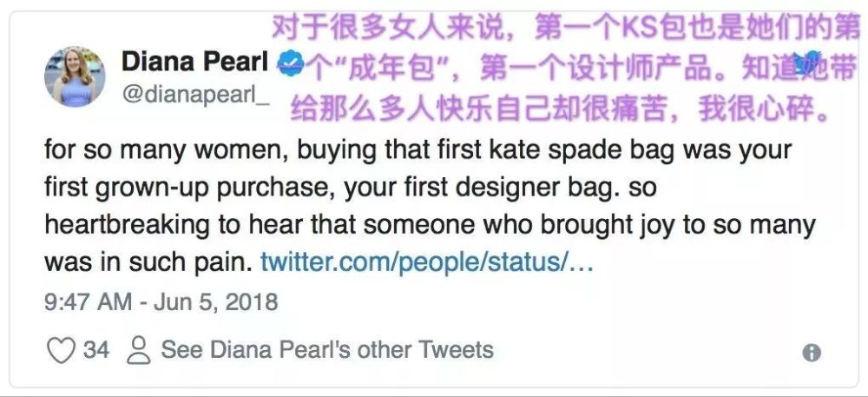The width and height of the screenshot is (868, 397).
Task: Click tweet line starting "heartbreaking to hear"
Action: tap(430, 225)
